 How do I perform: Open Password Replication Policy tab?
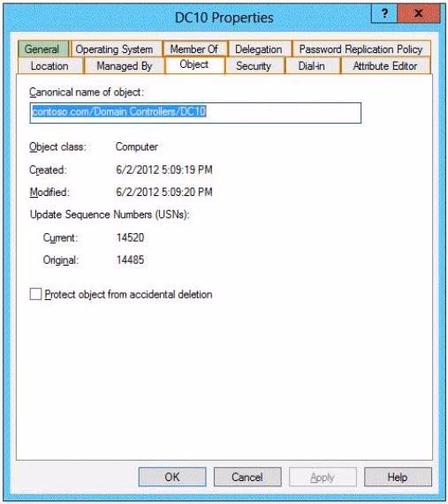click(361, 49)
